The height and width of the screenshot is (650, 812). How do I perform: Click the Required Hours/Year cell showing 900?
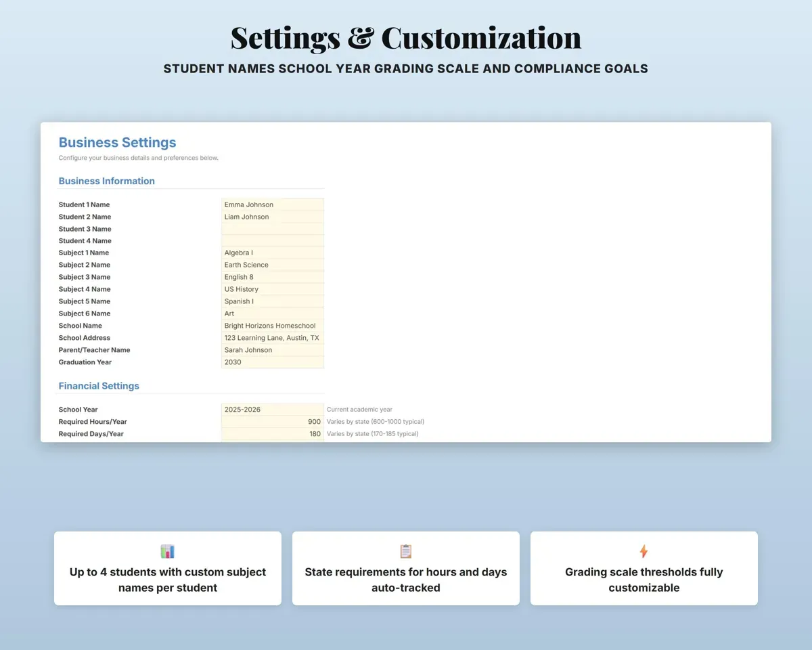tap(273, 422)
